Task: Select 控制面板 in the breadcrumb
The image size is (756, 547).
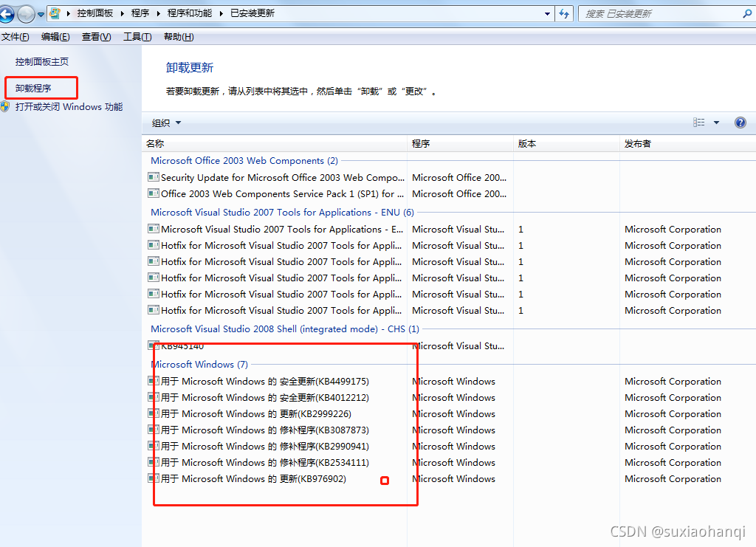Action: (95, 13)
